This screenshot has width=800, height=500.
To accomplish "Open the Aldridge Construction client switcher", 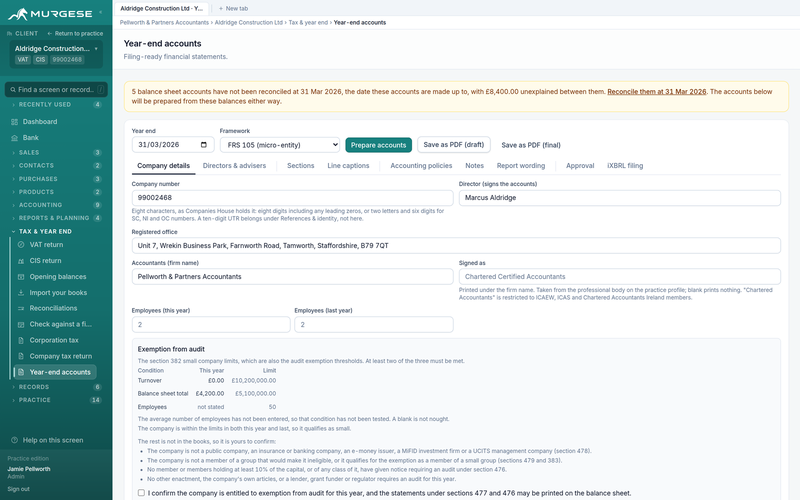I will pos(56,54).
